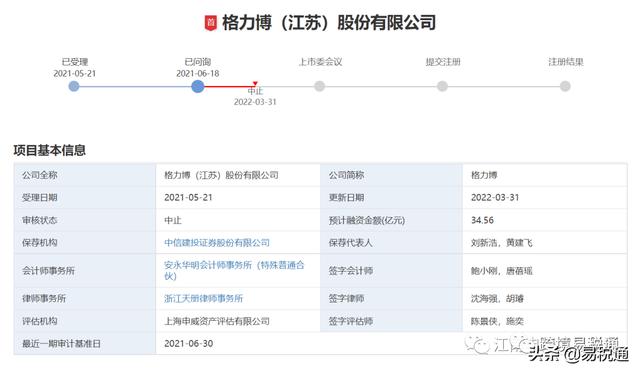Select the 提交注册 timeline node
640x373 pixels.
pos(442,87)
